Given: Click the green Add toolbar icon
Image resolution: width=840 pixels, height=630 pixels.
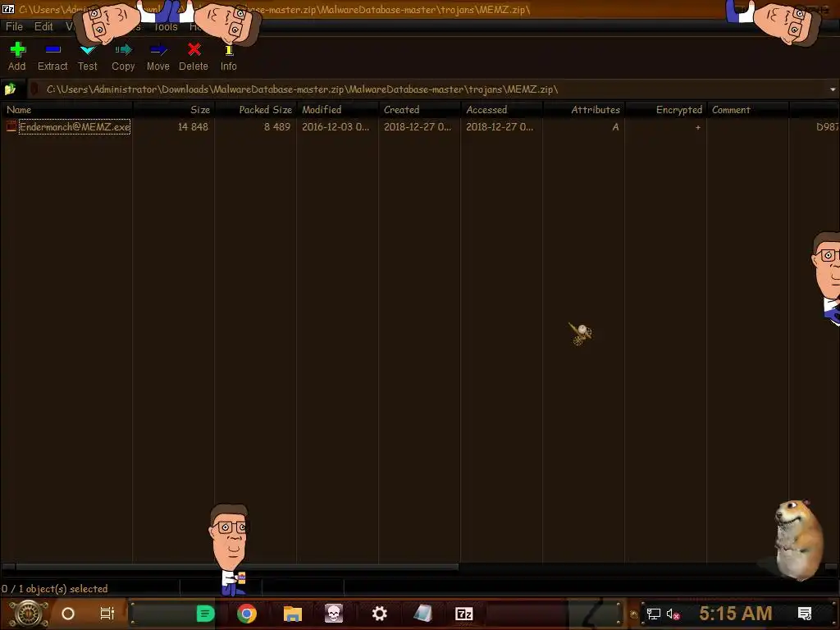Looking at the screenshot, I should 17,50.
